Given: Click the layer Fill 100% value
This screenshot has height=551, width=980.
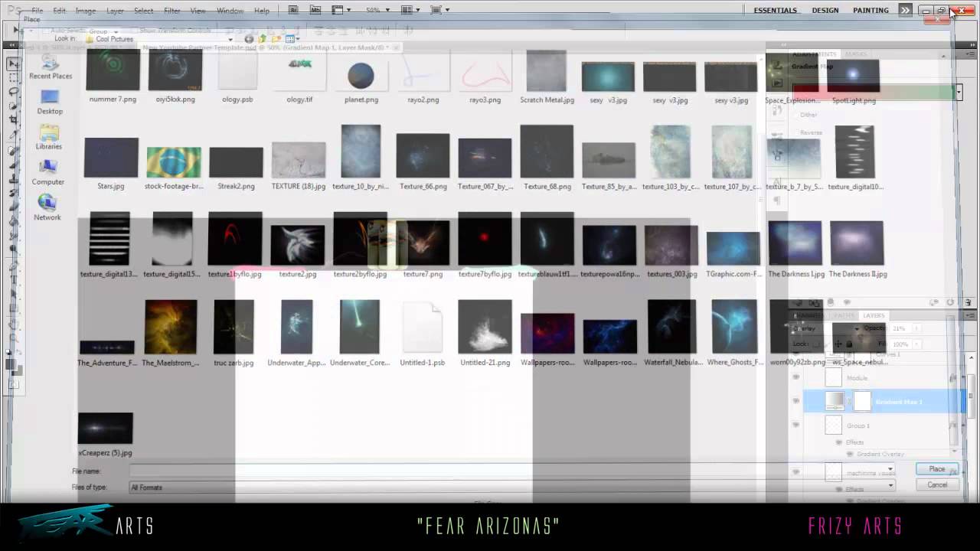Looking at the screenshot, I should [900, 344].
